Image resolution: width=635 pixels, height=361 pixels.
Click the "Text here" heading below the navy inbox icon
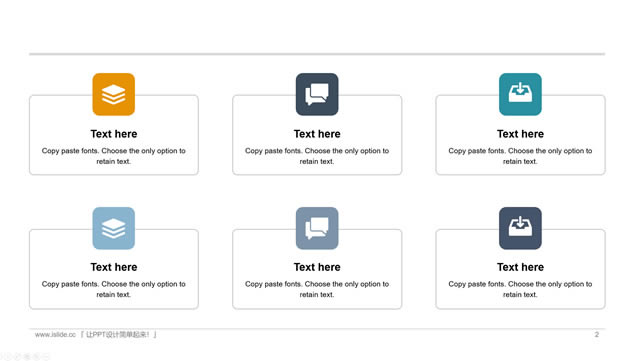[520, 267]
